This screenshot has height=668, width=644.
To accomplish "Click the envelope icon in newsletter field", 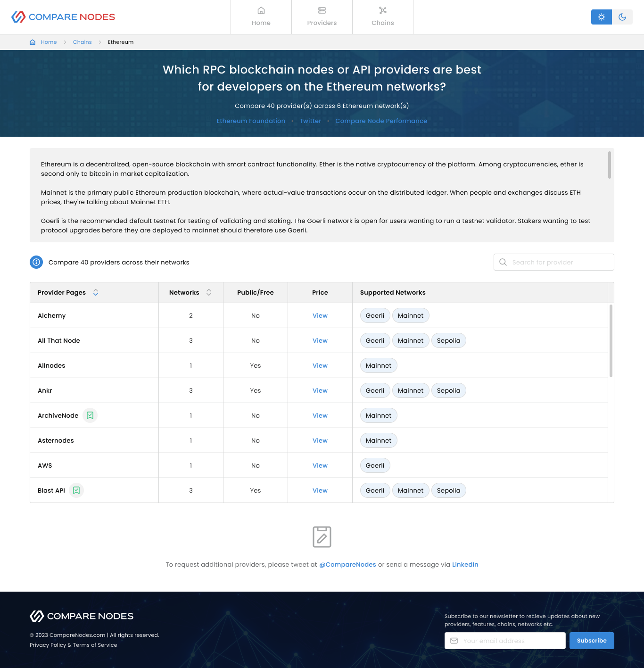I will (x=454, y=641).
